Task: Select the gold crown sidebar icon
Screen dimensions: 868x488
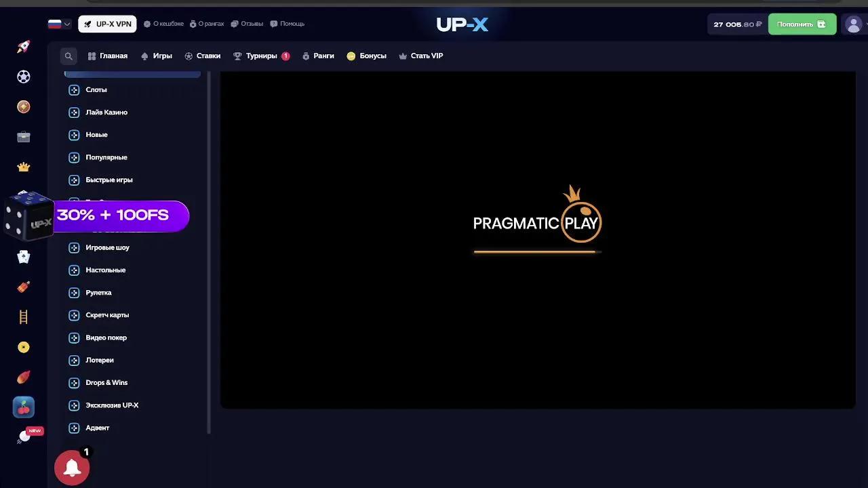Action: point(24,167)
